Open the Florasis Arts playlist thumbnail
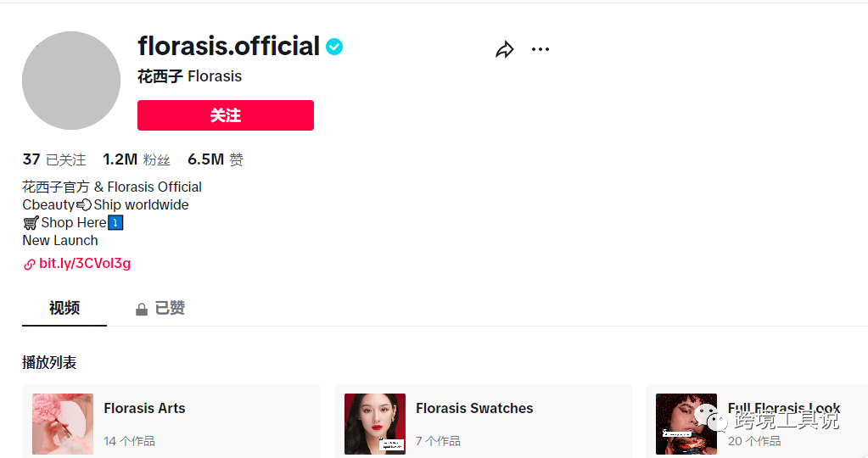Screen dimensions: 868x458 point(63,423)
